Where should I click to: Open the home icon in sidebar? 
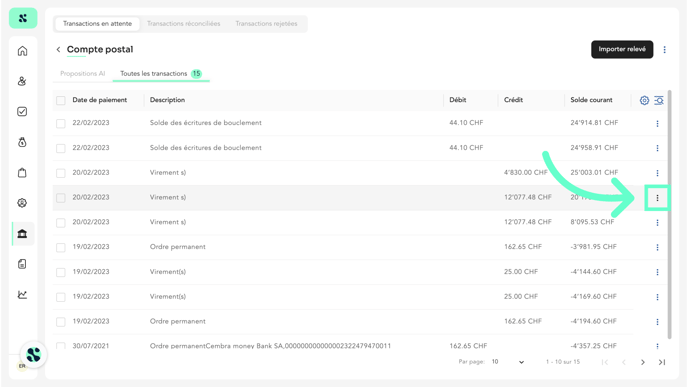[x=22, y=51]
